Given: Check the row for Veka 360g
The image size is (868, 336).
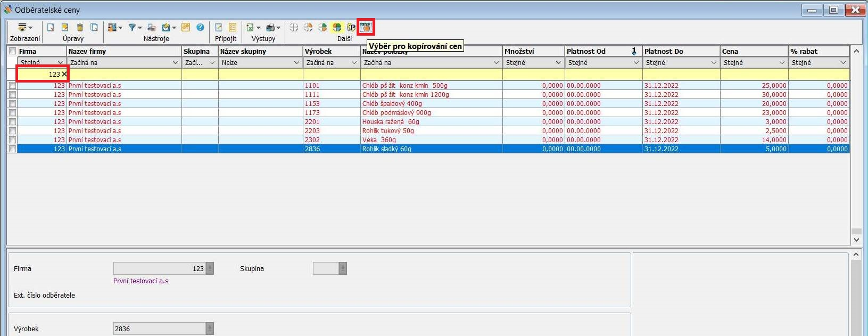Looking at the screenshot, I should pos(12,140).
